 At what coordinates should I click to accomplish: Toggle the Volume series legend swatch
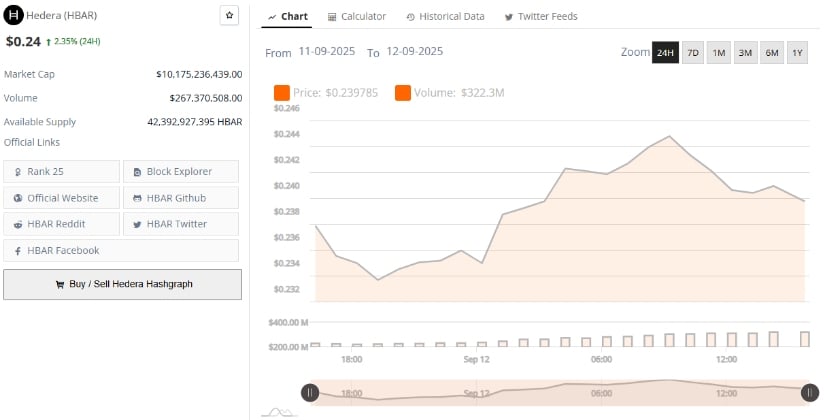[403, 93]
